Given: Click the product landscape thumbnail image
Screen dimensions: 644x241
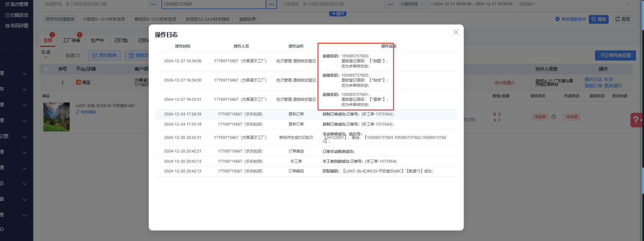Looking at the screenshot, I should point(56,117).
